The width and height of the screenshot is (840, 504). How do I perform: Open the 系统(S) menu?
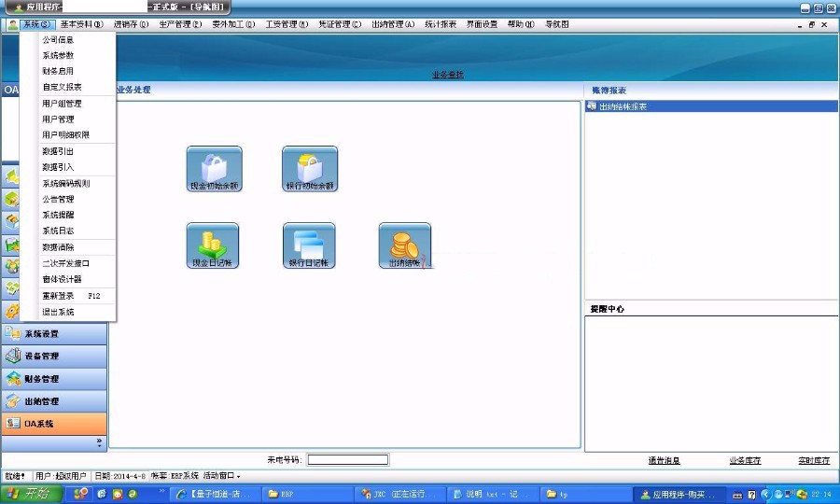36,24
